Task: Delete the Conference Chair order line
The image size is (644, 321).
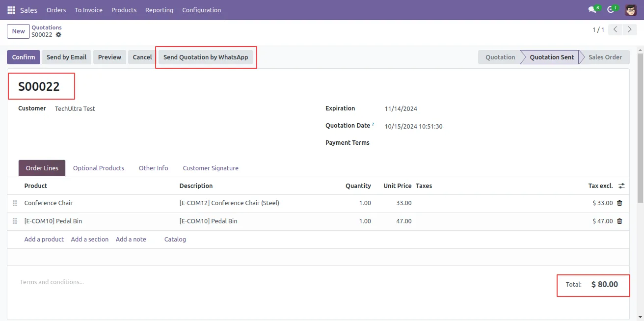Action: pos(619,203)
